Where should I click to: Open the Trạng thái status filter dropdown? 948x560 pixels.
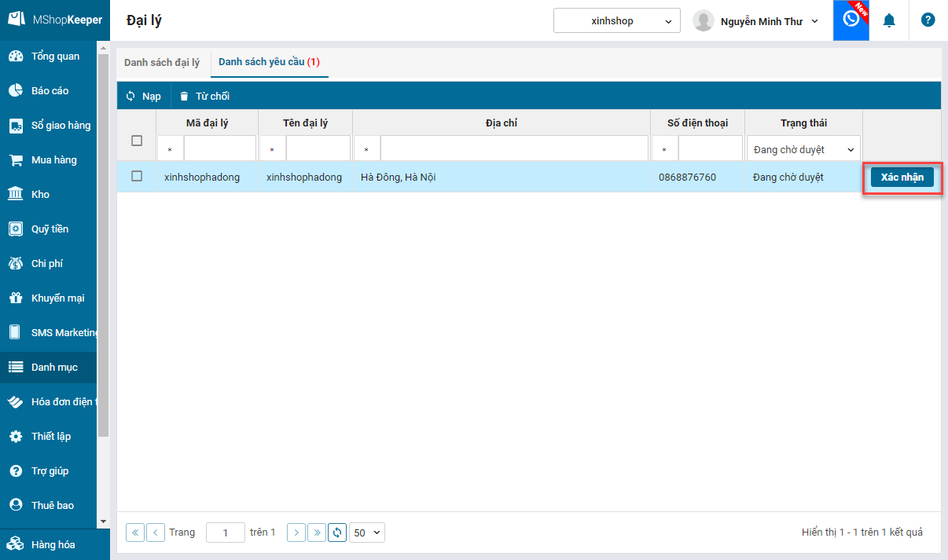click(x=803, y=149)
